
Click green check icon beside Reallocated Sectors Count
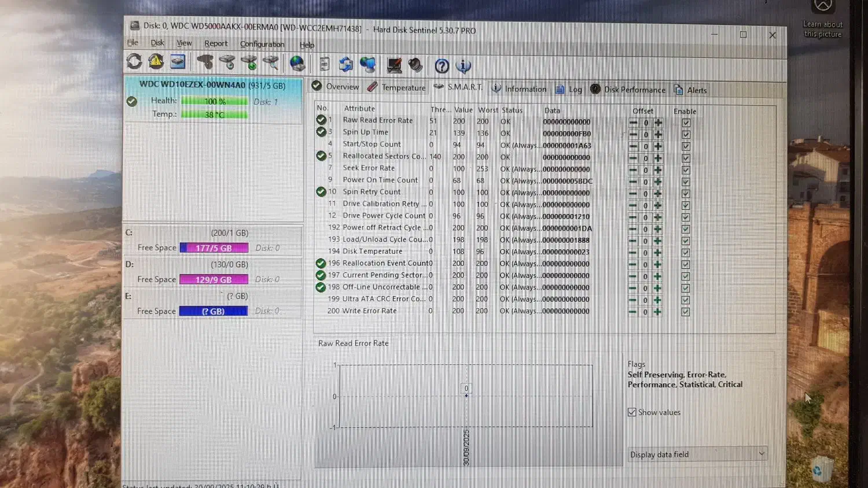point(321,156)
